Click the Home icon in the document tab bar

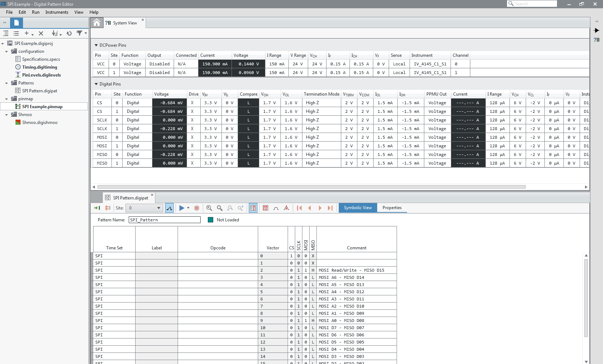[x=97, y=23]
